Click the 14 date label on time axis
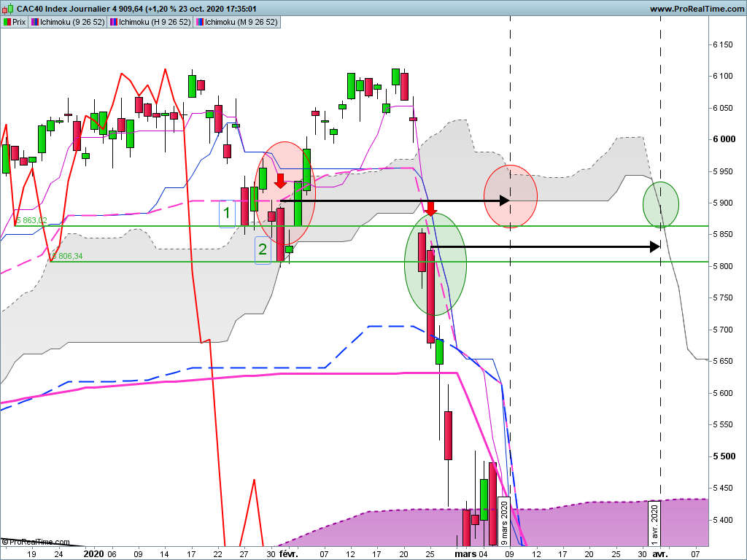This screenshot has height=560, width=747. point(164,554)
